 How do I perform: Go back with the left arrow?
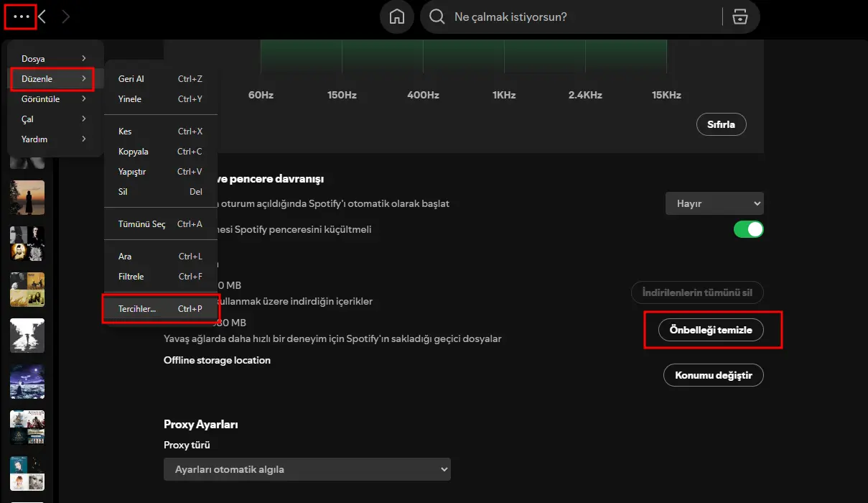point(42,17)
